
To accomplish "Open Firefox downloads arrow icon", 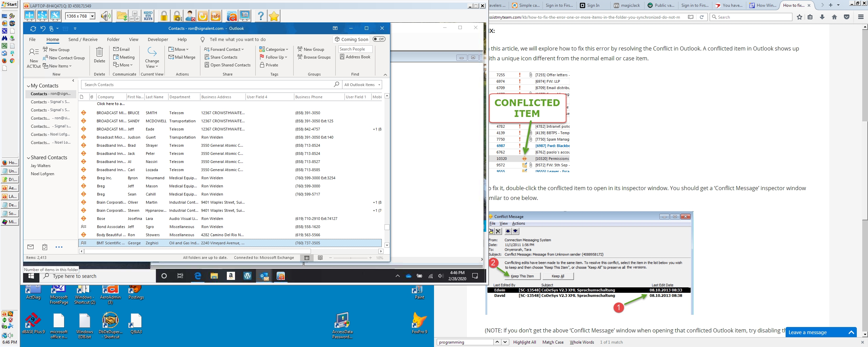I will (x=822, y=17).
